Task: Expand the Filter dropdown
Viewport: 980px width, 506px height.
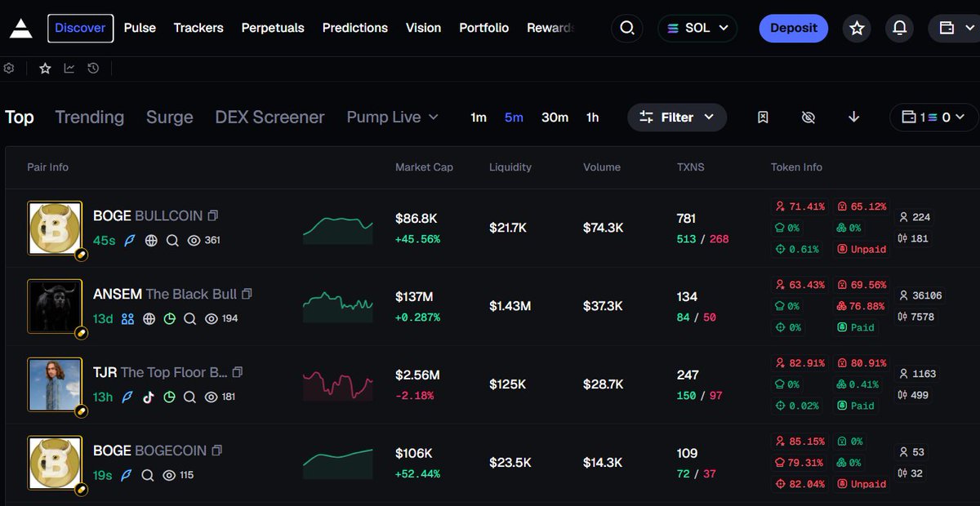Action: 677,118
